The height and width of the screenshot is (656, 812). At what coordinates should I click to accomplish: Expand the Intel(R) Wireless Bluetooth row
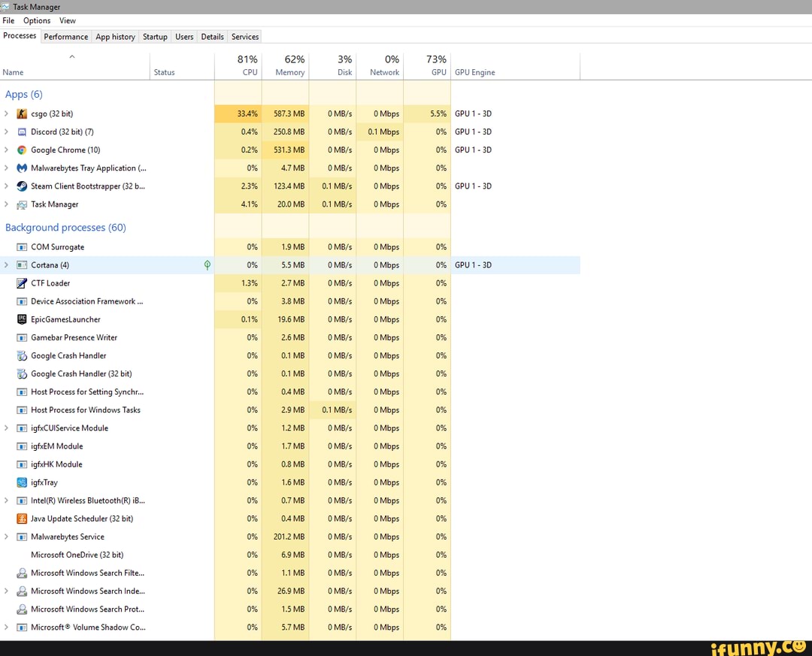6,500
